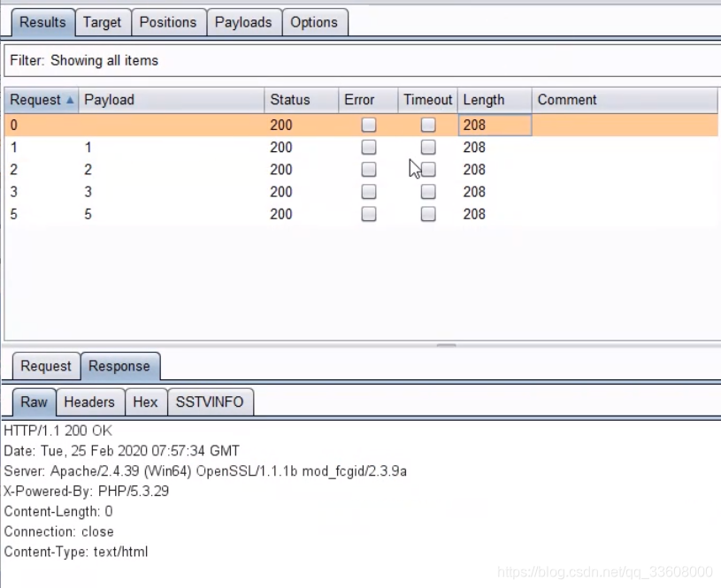Toggle Timeout checkbox for request 2
Image resolution: width=721 pixels, height=588 pixels.
(428, 170)
